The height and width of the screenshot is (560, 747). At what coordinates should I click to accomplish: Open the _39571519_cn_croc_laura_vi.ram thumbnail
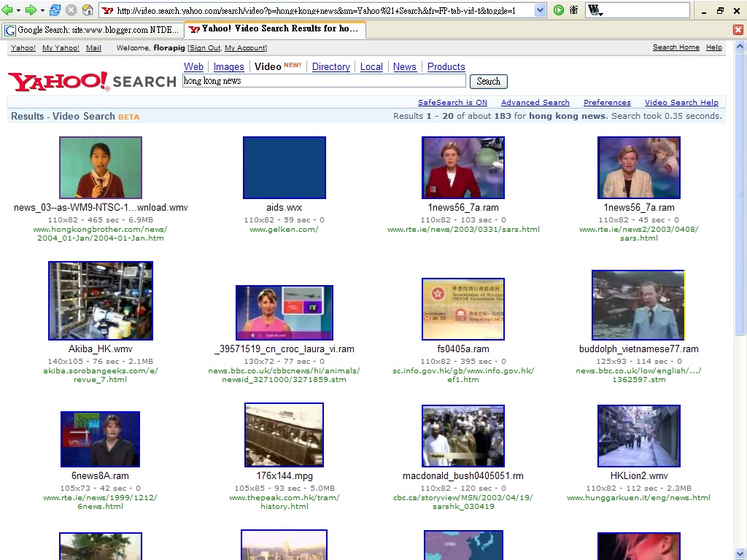point(285,312)
